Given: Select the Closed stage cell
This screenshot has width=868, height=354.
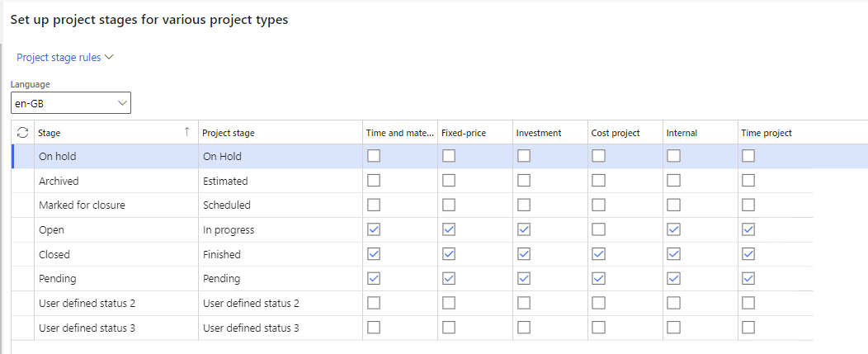Looking at the screenshot, I should coord(116,254).
